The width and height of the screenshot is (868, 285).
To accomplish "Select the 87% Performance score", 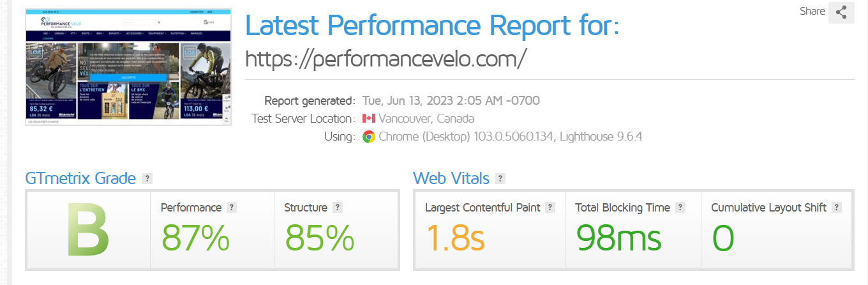I will tap(195, 238).
